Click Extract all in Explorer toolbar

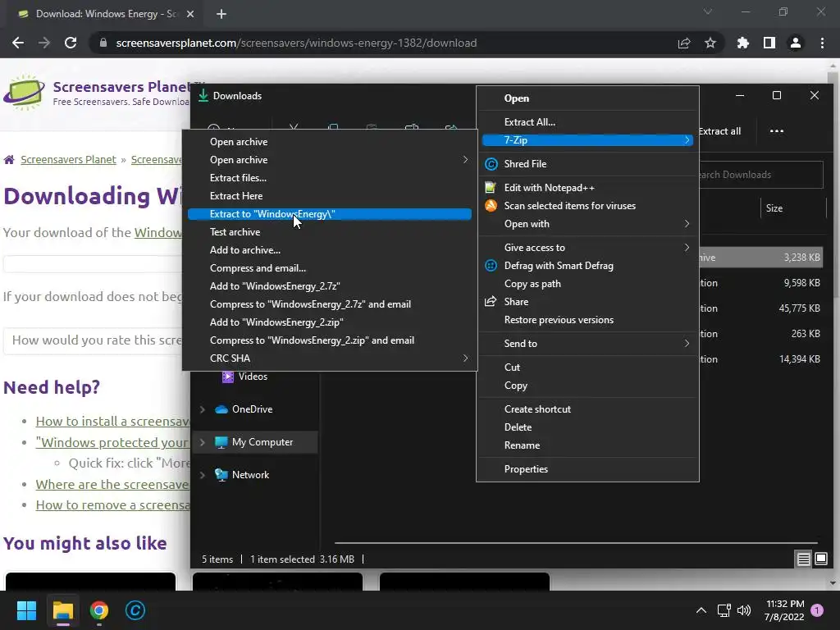tap(720, 131)
